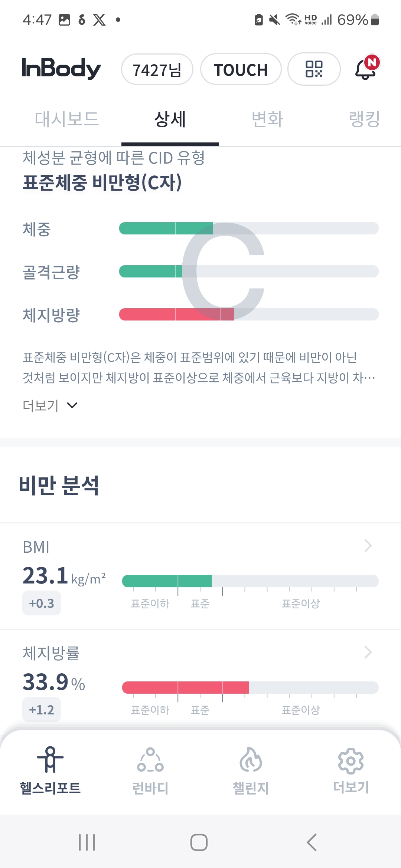This screenshot has height=868, width=401.
Task: Switch to the 랭킹 tab
Action: point(364,119)
